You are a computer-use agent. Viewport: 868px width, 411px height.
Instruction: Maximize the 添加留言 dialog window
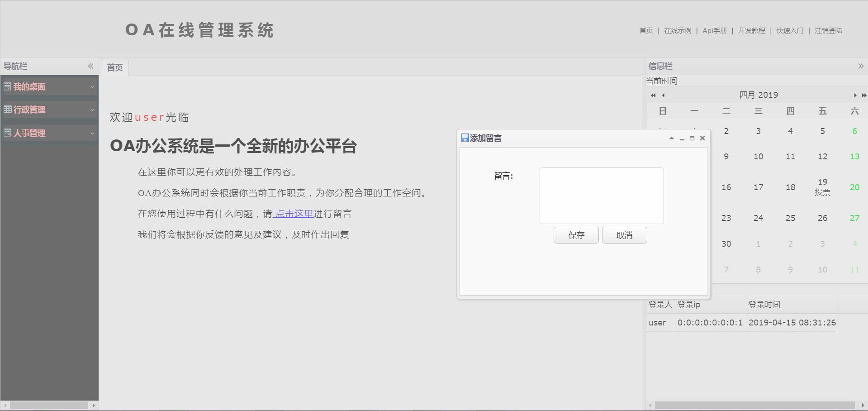pos(692,139)
